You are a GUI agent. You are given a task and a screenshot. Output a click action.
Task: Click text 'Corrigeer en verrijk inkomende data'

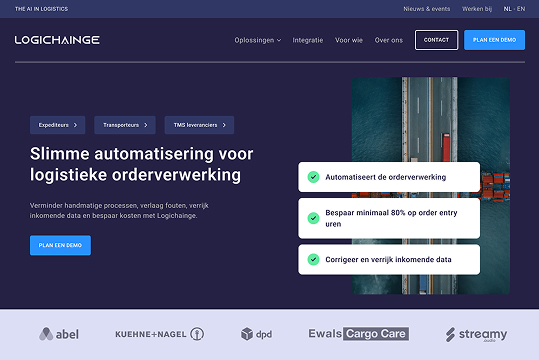click(x=388, y=260)
